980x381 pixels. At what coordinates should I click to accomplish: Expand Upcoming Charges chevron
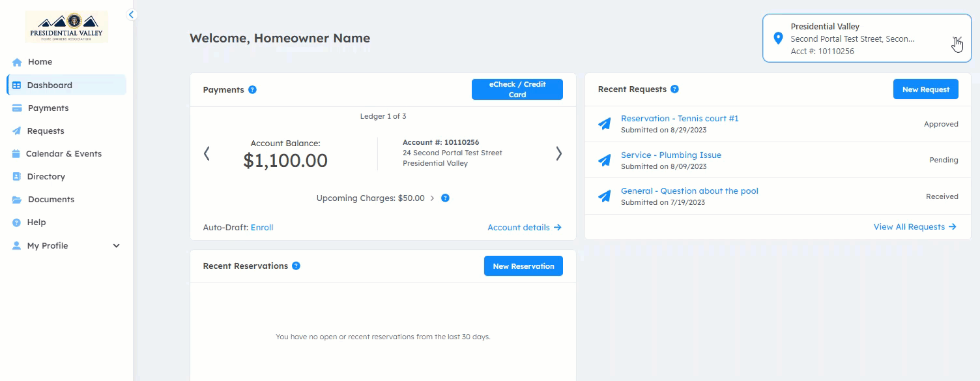pyautogui.click(x=432, y=198)
